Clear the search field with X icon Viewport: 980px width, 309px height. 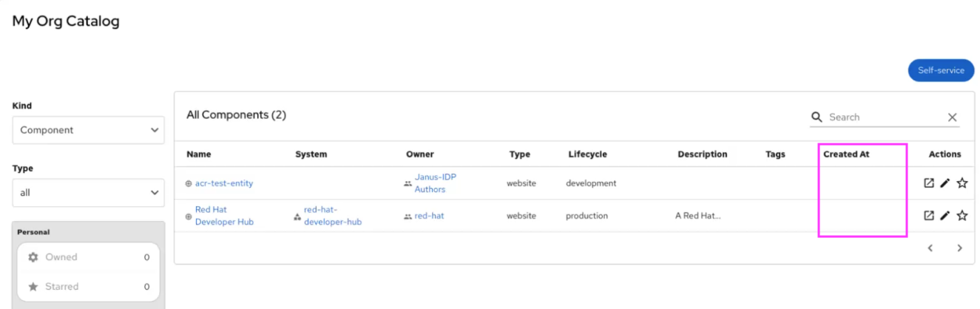[952, 118]
